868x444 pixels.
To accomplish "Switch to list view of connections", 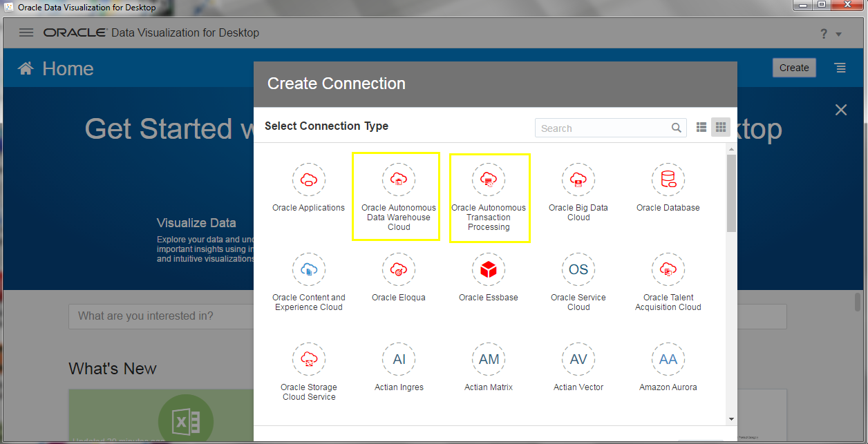I will point(701,128).
